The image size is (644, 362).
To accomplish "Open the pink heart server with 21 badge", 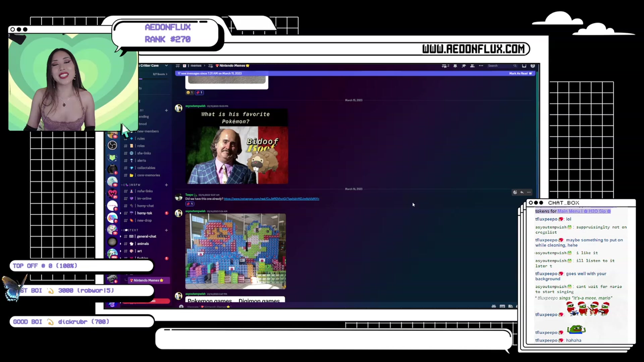I will pyautogui.click(x=112, y=193).
